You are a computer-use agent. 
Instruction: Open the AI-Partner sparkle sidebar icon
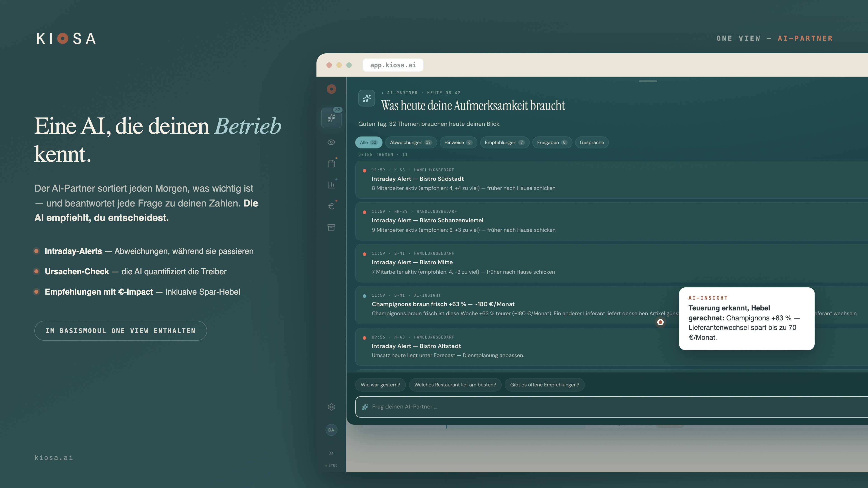point(331,118)
